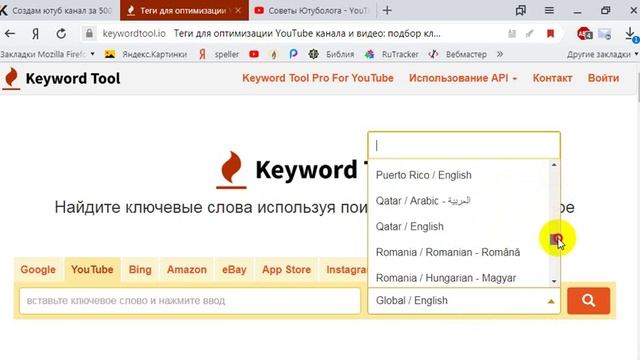Expand Закладки Mozilla Firefox folder
640x360 pixels.
click(x=47, y=54)
